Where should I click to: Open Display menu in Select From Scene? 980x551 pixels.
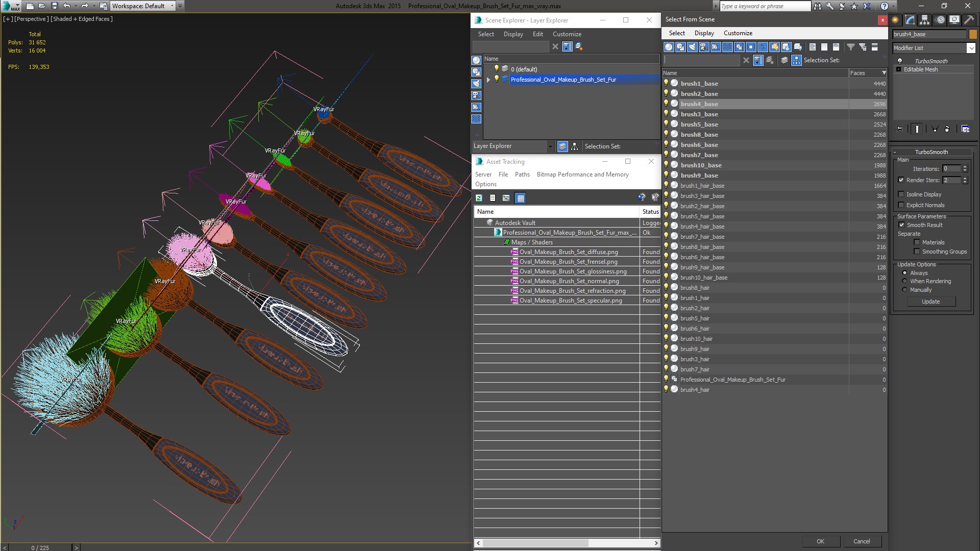click(x=704, y=33)
